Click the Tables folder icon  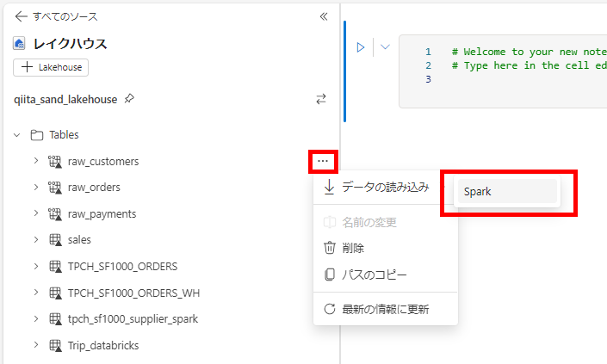tap(37, 135)
